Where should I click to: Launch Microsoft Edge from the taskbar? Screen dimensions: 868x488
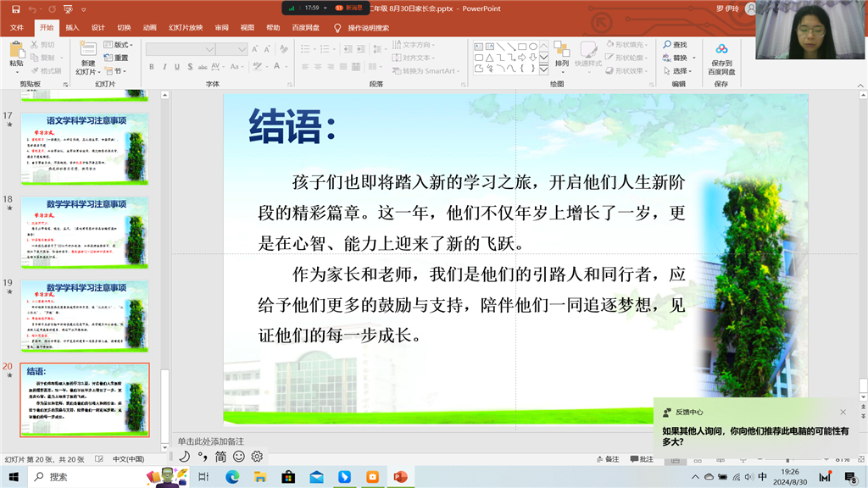232,477
